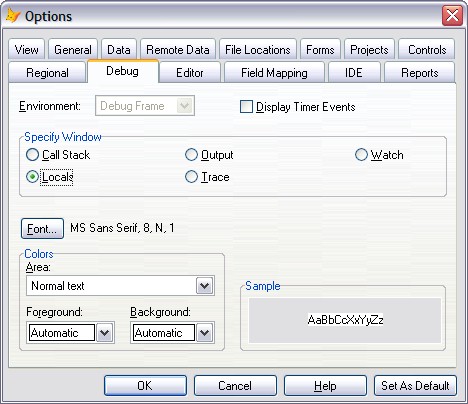Switch to the Regional tab
The width and height of the screenshot is (468, 404).
tap(47, 73)
